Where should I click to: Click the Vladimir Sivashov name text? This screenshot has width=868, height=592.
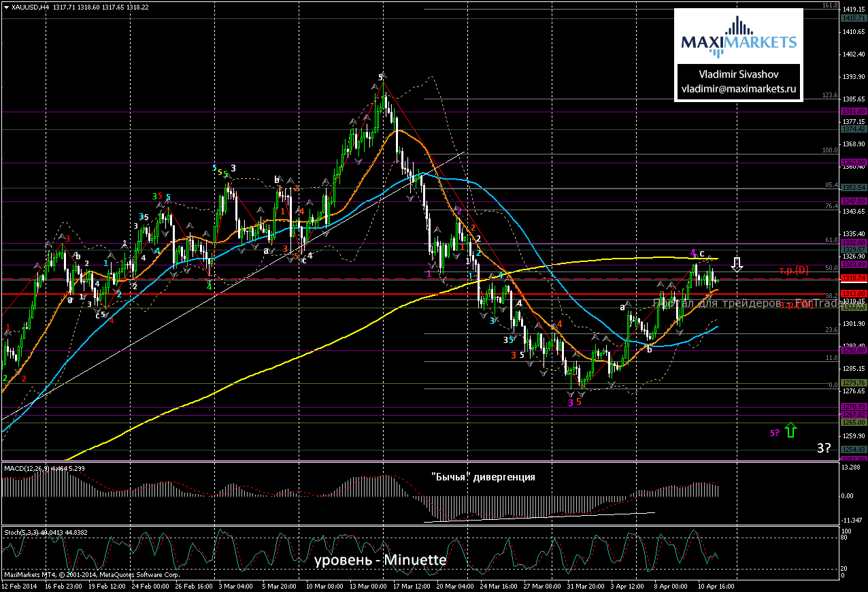coord(739,74)
